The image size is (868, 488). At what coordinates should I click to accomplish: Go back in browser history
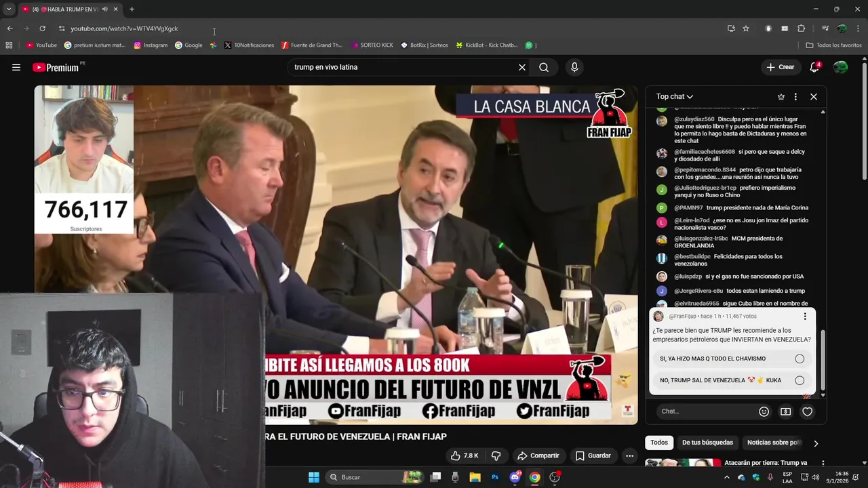[x=9, y=28]
